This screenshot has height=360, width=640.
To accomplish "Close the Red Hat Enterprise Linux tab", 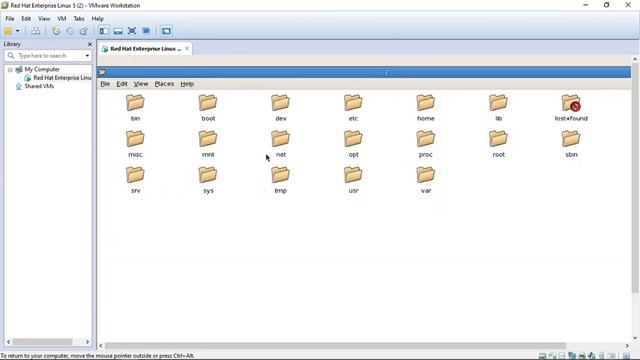I will (x=187, y=48).
